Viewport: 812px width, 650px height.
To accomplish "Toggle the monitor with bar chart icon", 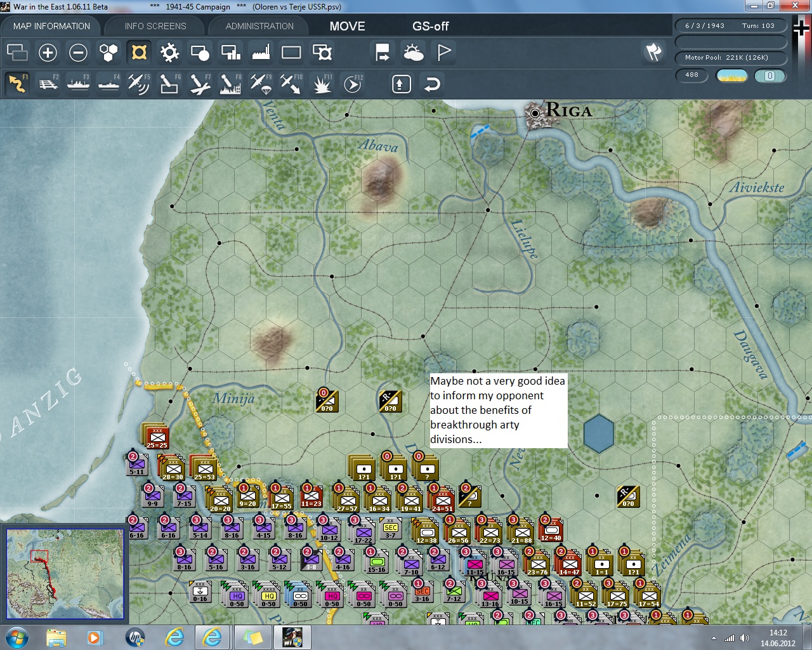I will pyautogui.click(x=230, y=52).
